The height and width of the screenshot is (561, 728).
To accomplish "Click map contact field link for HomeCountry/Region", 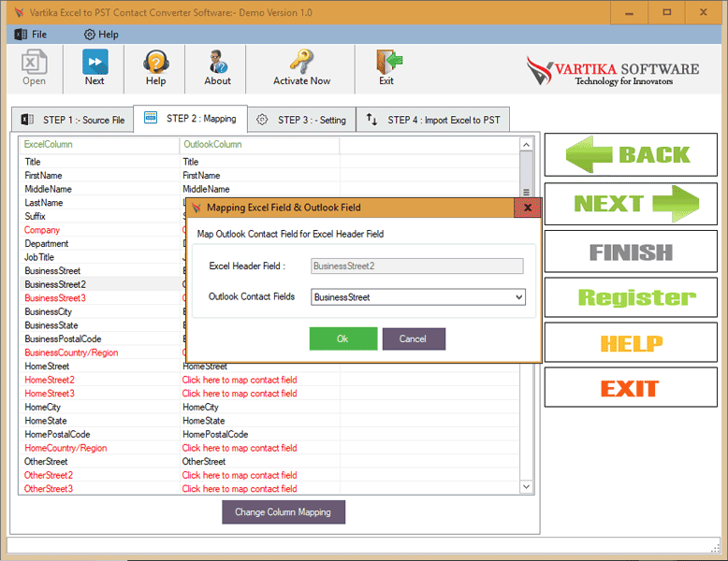I will (x=240, y=448).
